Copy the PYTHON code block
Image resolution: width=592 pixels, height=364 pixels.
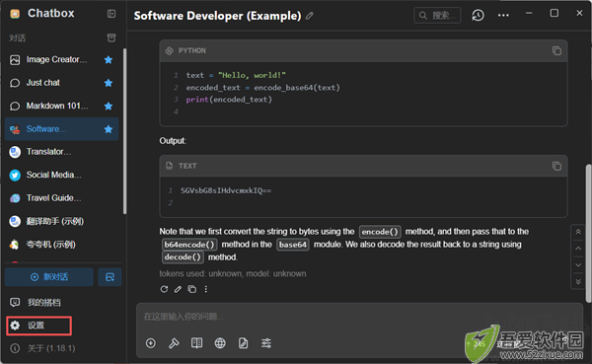[x=556, y=50]
